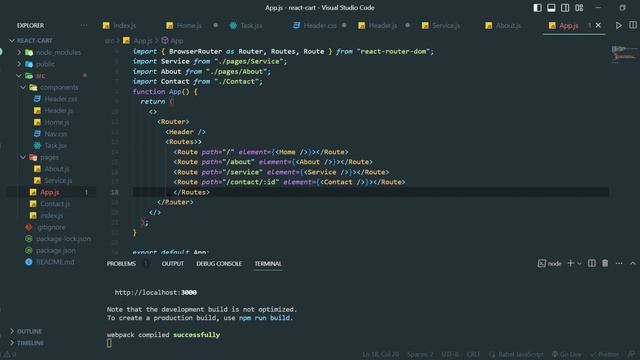The height and width of the screenshot is (360, 640).
Task: Expand the public folder
Action: coord(19,64)
